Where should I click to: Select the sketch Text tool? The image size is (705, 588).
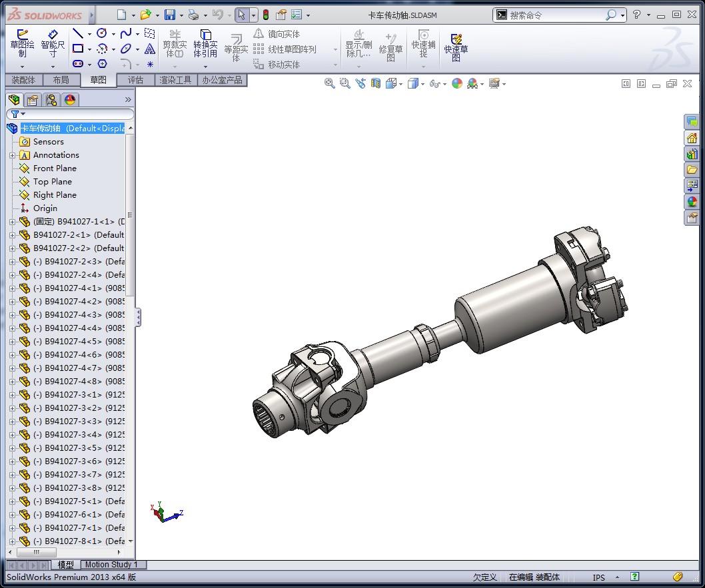[x=150, y=49]
